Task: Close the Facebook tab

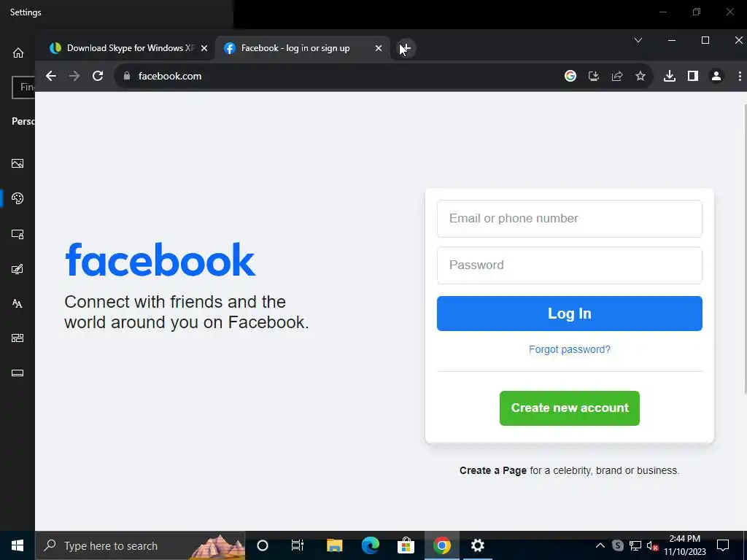Action: click(x=379, y=48)
